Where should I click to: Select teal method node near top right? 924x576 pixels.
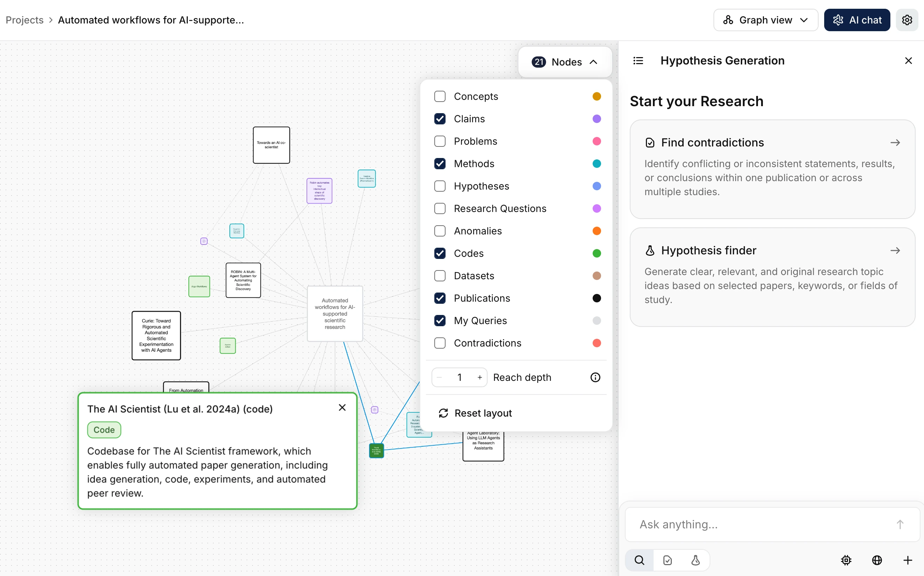point(366,179)
